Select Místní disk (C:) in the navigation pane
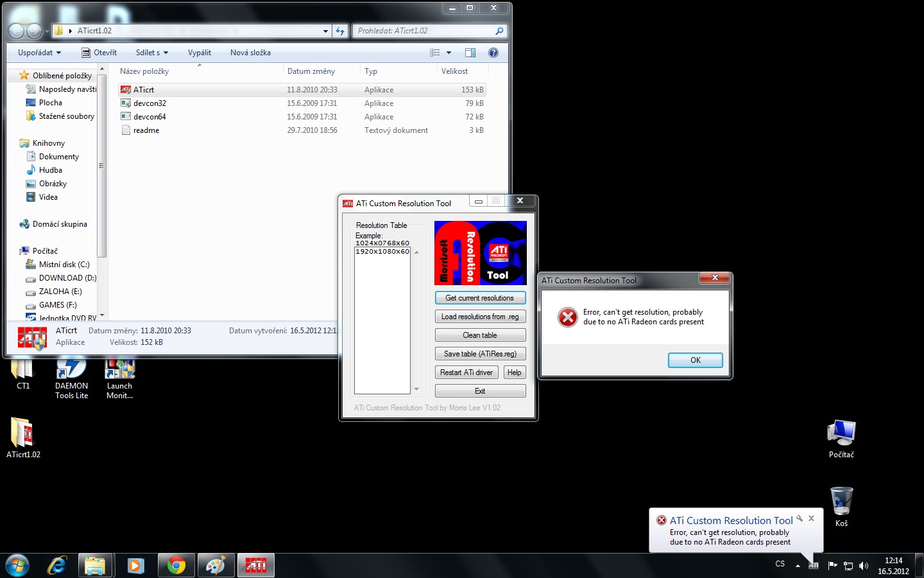 coord(57,265)
